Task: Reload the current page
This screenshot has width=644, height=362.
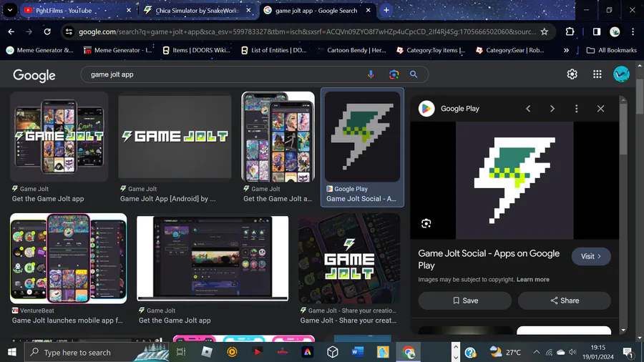Action: [47, 31]
